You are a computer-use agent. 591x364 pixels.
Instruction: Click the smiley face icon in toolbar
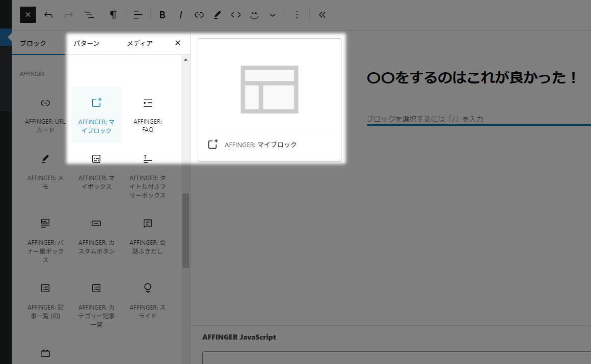click(x=254, y=15)
